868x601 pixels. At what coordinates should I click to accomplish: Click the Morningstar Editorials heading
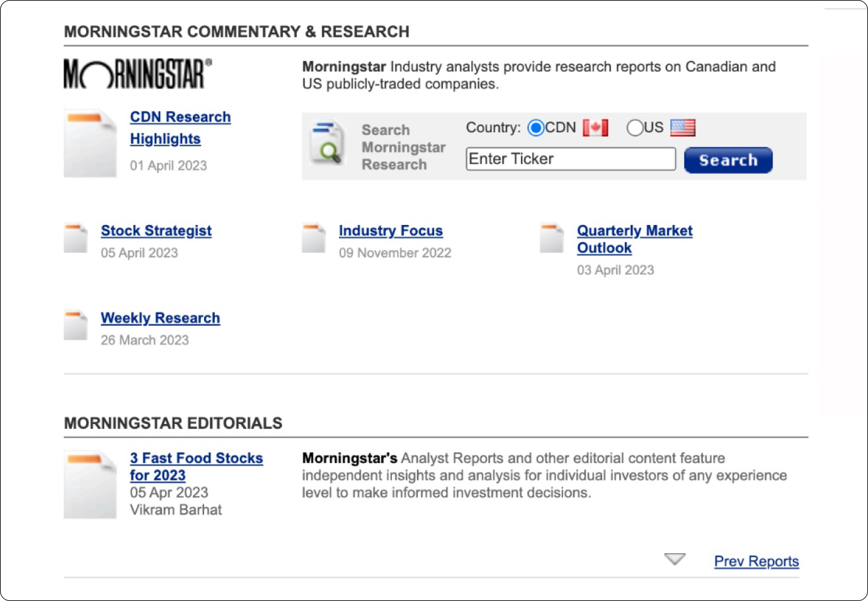tap(173, 423)
